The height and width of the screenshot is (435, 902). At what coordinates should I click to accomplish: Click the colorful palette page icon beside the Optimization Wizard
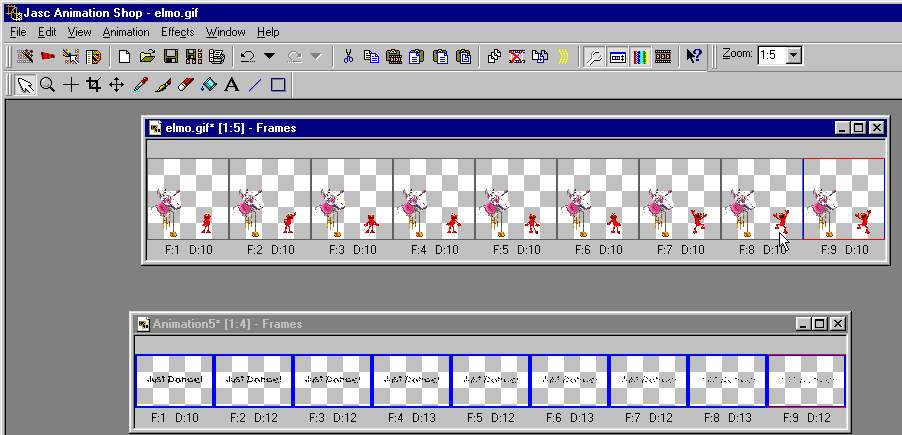93,56
